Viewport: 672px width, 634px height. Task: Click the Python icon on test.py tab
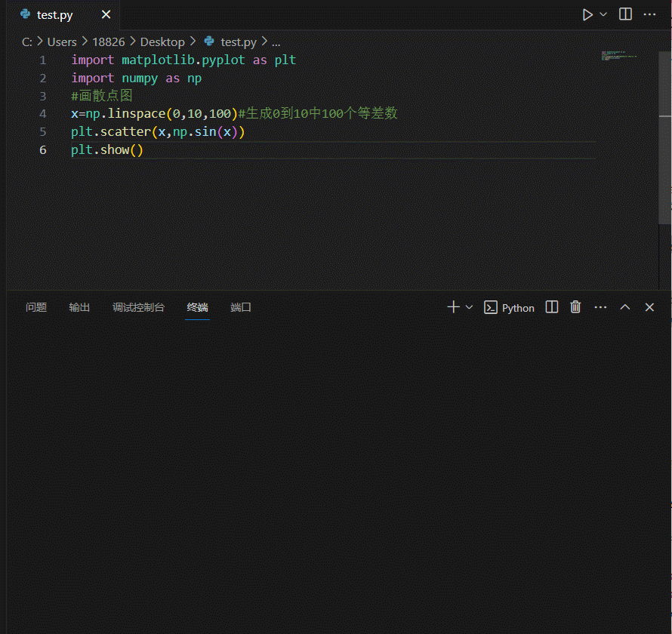click(x=25, y=14)
